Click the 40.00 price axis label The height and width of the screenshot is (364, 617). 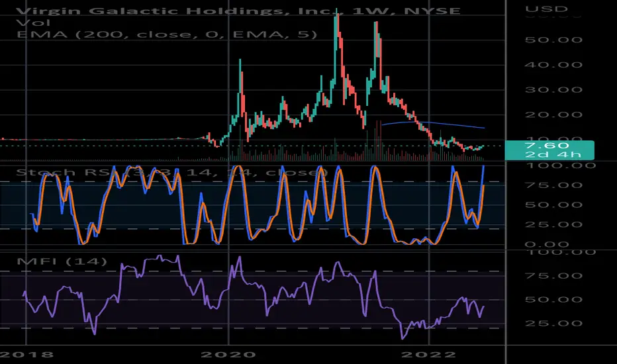pyautogui.click(x=553, y=65)
